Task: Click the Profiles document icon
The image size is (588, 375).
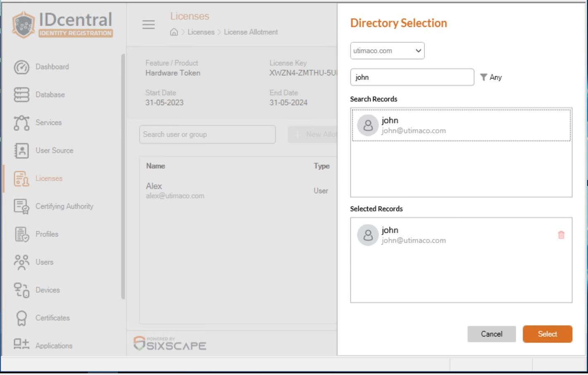Action: [x=22, y=234]
